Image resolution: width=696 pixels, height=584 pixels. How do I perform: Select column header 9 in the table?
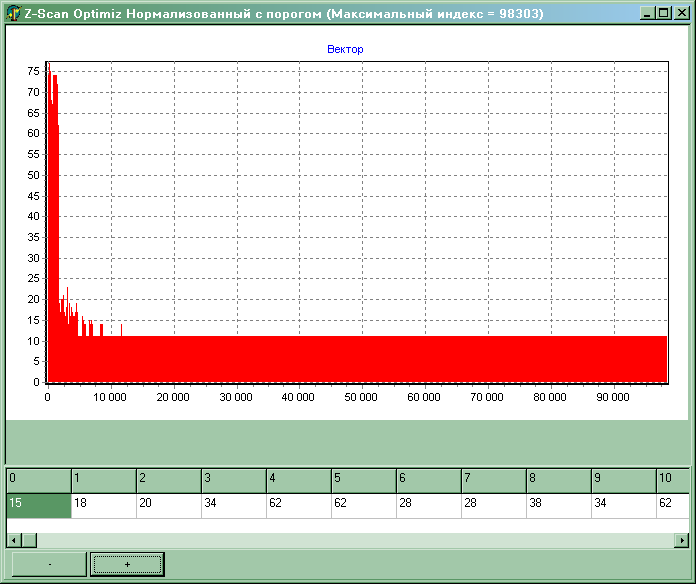pos(624,481)
